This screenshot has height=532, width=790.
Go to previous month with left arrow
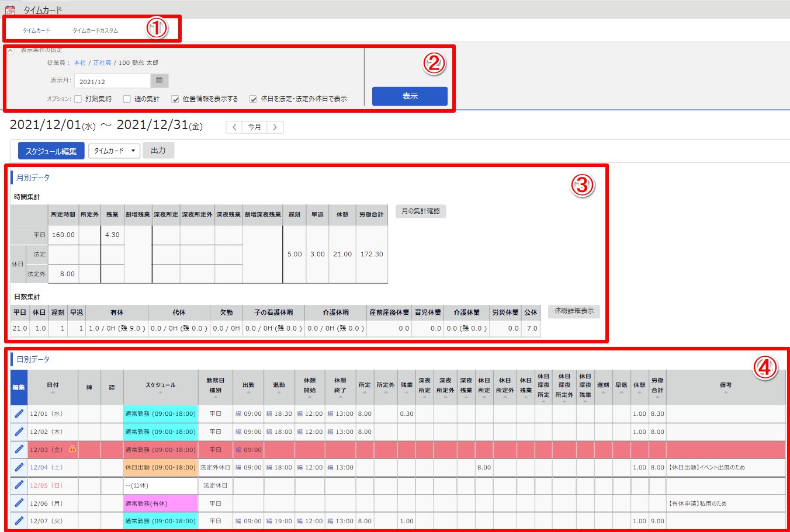(234, 127)
